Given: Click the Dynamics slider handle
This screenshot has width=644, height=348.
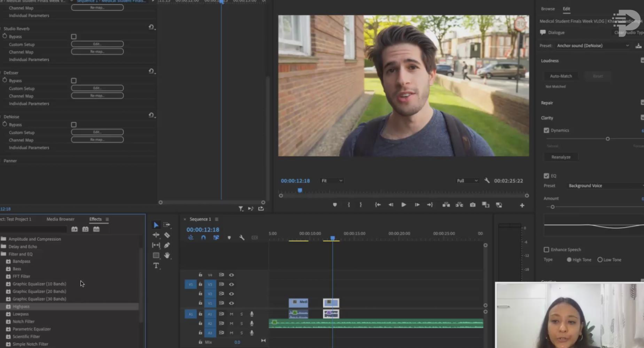Looking at the screenshot, I should tap(608, 139).
